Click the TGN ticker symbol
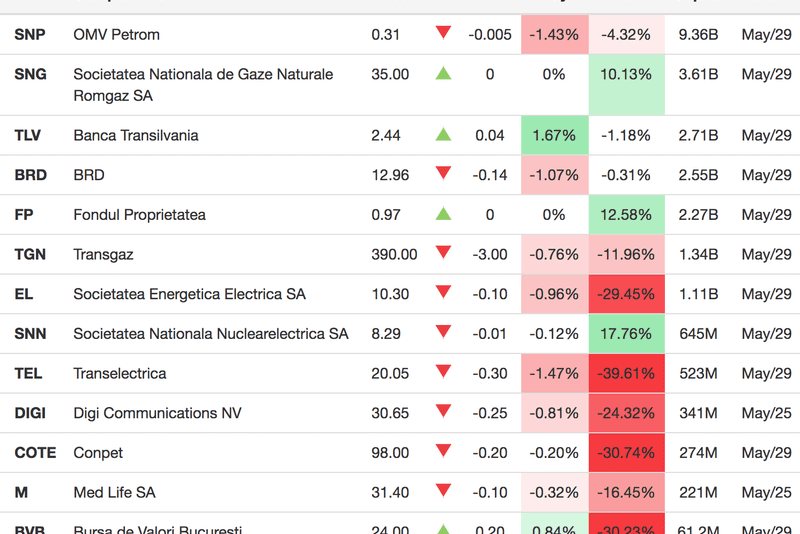This screenshot has width=800, height=534. (30, 254)
